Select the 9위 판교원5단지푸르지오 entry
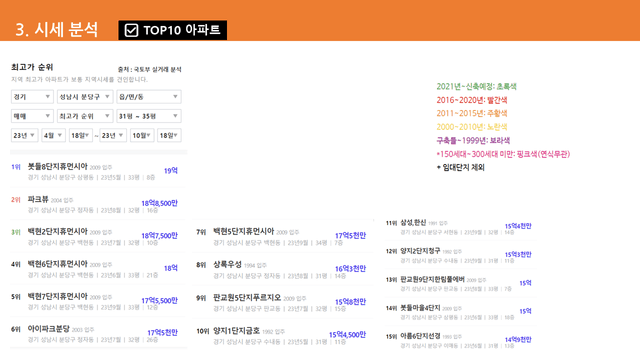This screenshot has width=640, height=360. coord(281,302)
